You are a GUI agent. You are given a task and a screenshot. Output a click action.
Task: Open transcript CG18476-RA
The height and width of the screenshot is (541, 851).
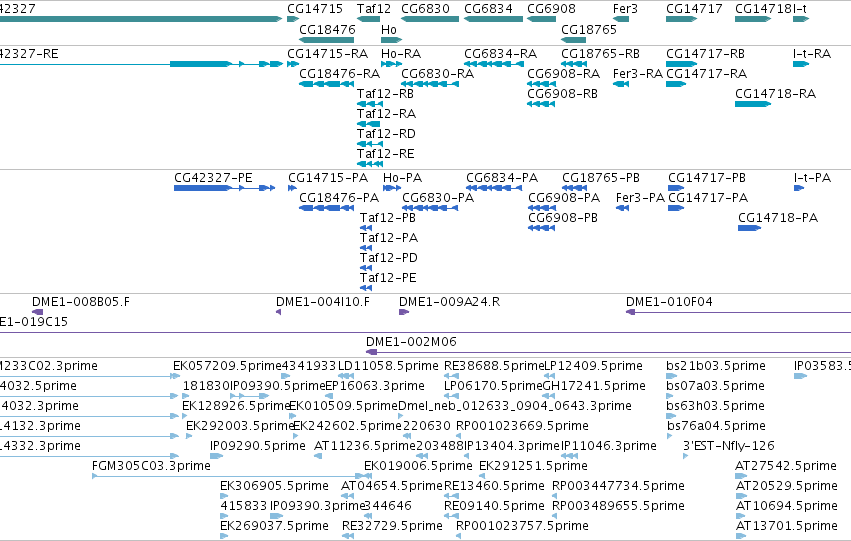[339, 74]
